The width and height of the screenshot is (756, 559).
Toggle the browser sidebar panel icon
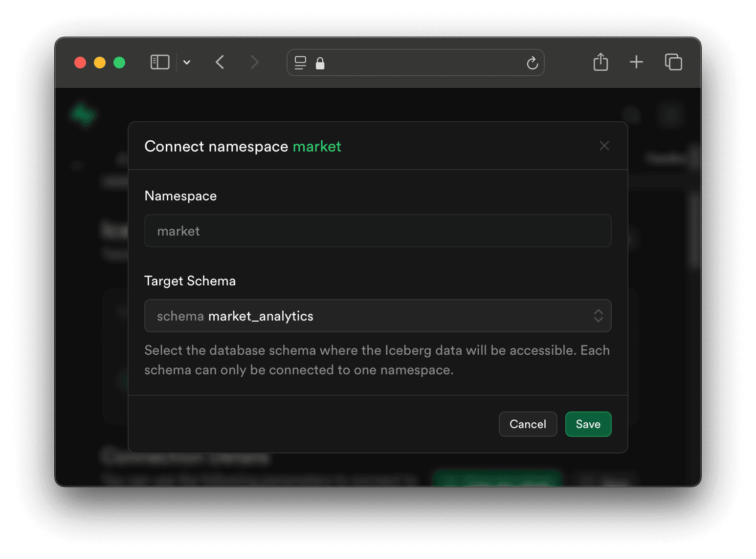coord(160,63)
